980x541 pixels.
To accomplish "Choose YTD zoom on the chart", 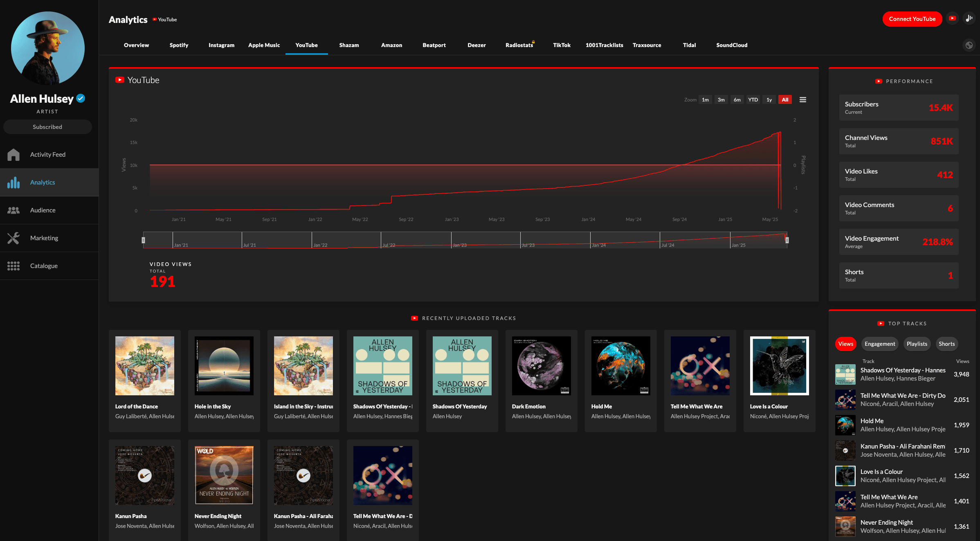I will (753, 99).
